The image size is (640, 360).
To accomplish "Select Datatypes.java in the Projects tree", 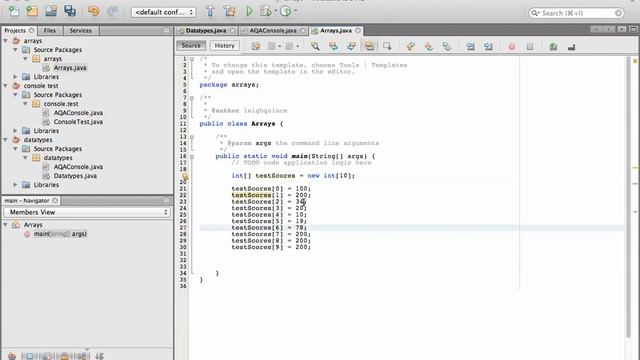I will click(75, 176).
